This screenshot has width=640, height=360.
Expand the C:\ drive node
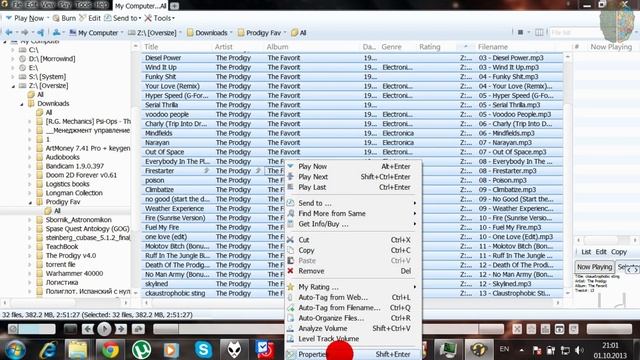coord(13,50)
